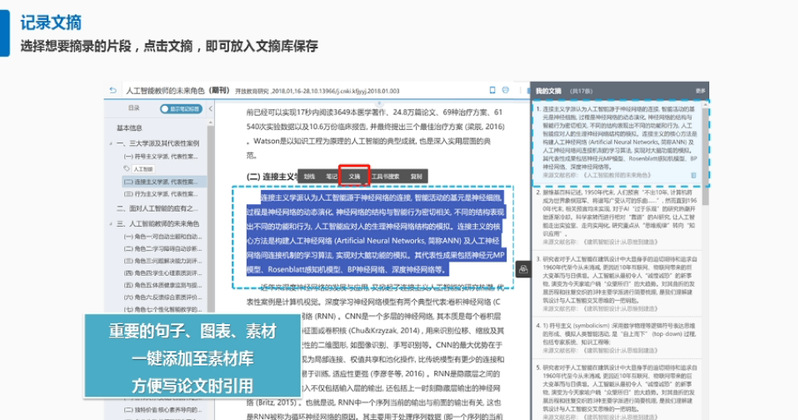Click the floating excerpt panel icon at divider
This screenshot has height=420, width=798.
(521, 269)
